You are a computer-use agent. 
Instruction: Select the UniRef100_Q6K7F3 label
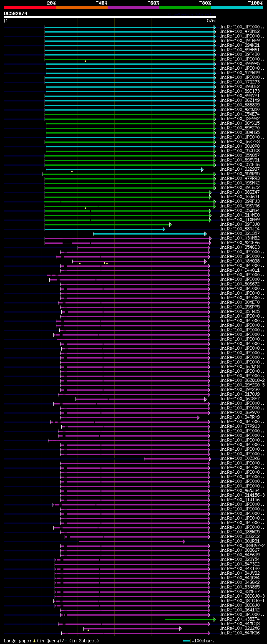pos(239,141)
